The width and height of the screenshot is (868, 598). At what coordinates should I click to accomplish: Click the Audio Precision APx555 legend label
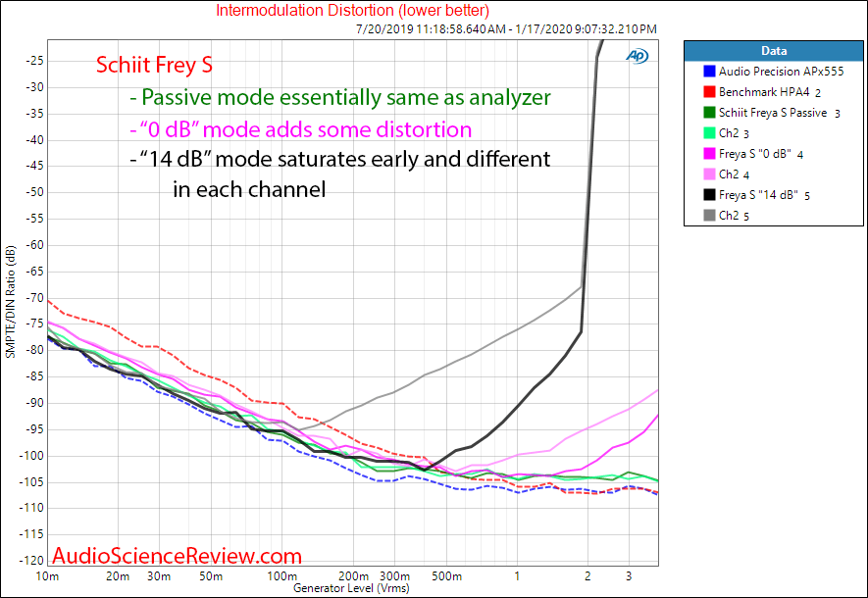click(x=781, y=72)
